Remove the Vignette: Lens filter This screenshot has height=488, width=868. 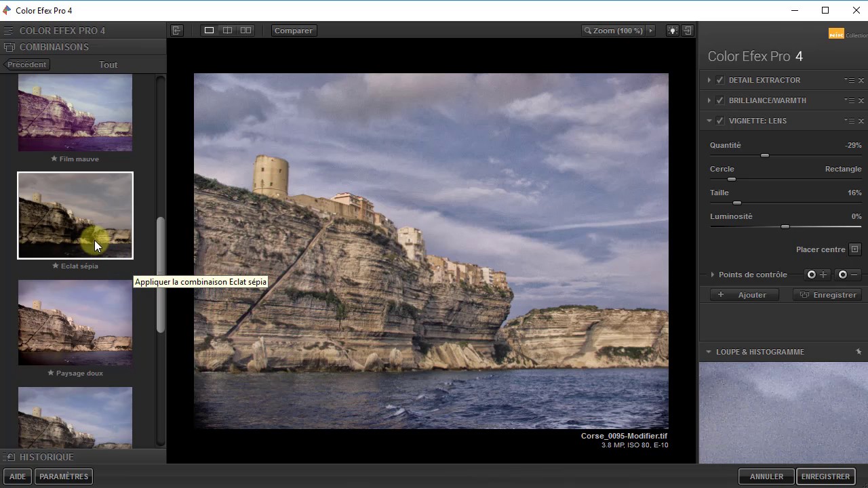[861, 121]
